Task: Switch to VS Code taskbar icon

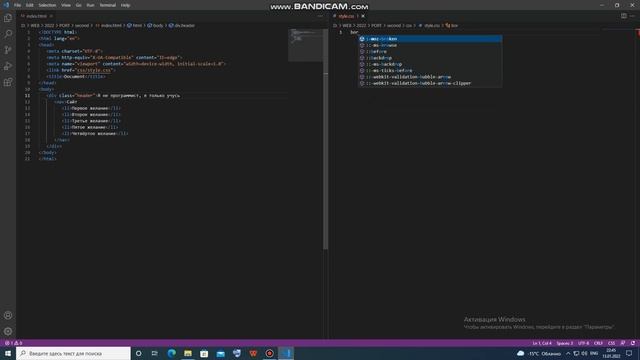Action: point(286,353)
